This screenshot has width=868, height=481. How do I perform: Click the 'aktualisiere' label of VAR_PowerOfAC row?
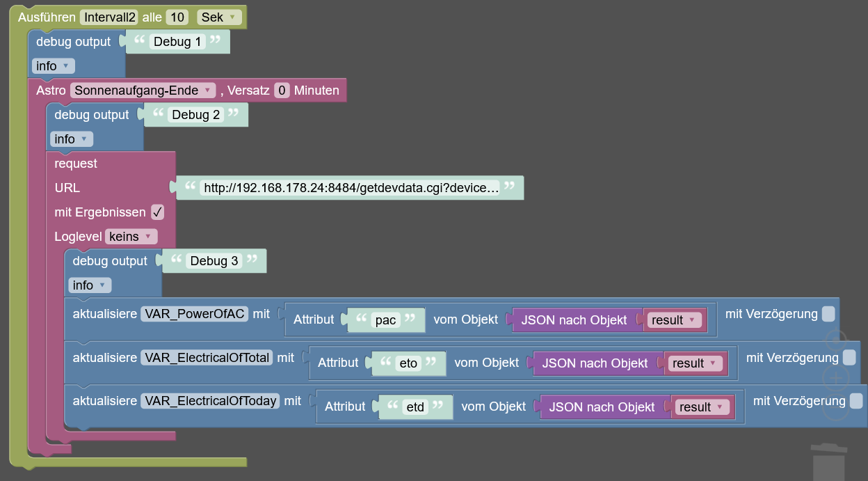104,314
